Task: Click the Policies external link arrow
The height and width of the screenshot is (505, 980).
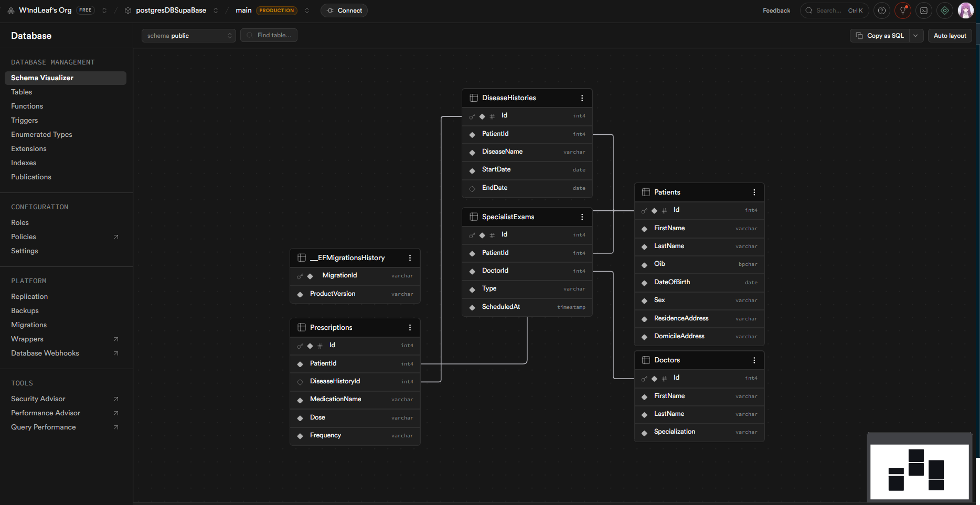Action: 116,237
